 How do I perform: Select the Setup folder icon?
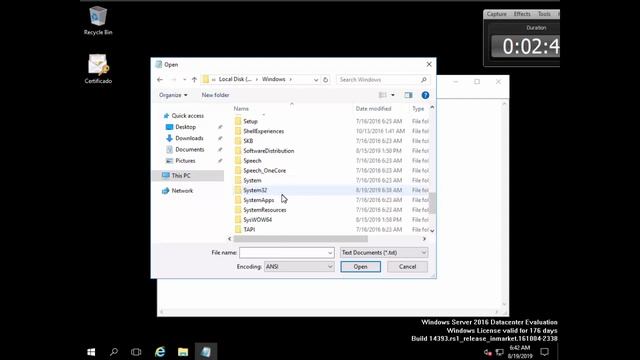238,121
